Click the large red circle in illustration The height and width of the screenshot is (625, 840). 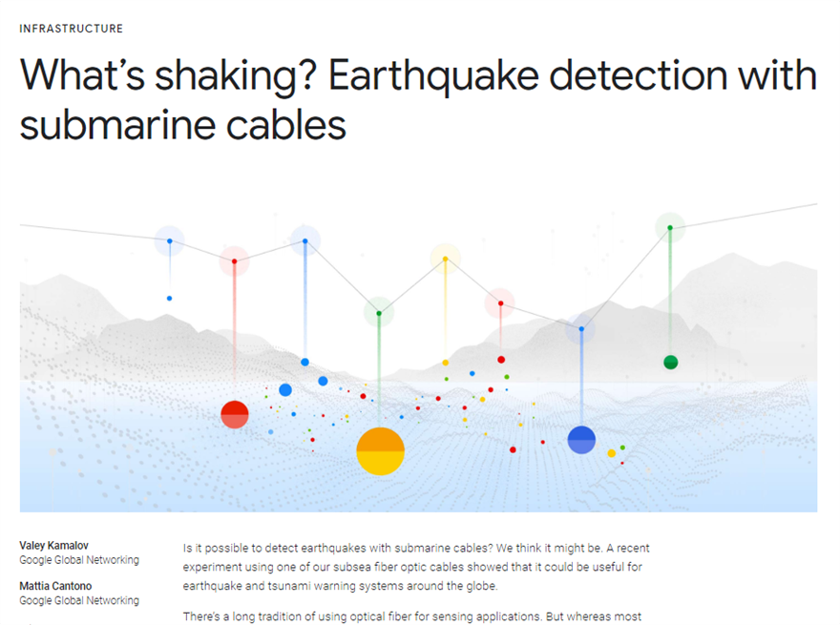point(235,415)
